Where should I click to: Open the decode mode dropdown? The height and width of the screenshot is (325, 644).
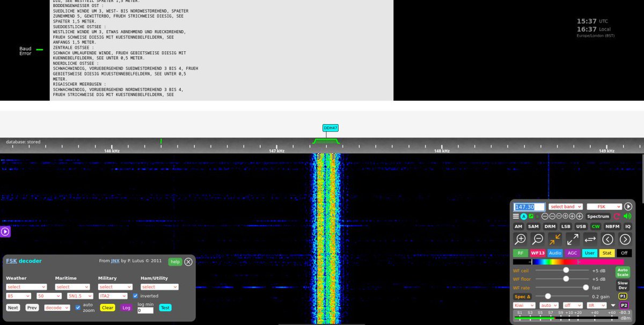(x=57, y=308)
